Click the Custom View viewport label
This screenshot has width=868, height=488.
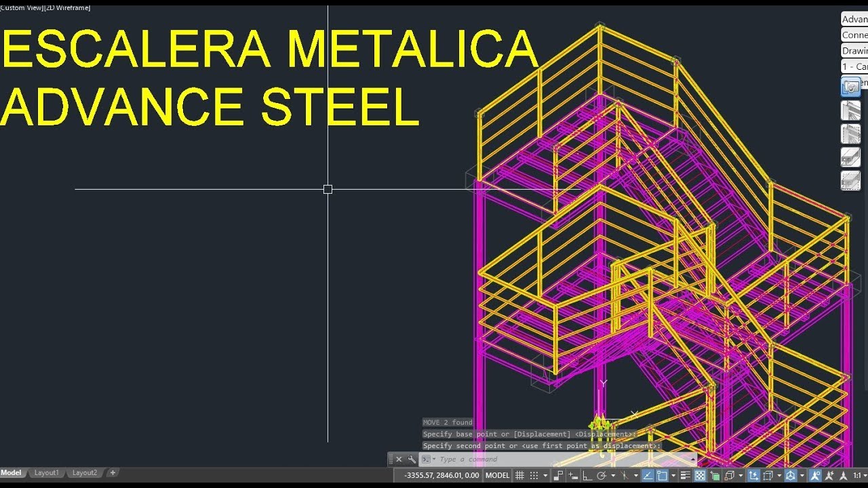pos(21,7)
